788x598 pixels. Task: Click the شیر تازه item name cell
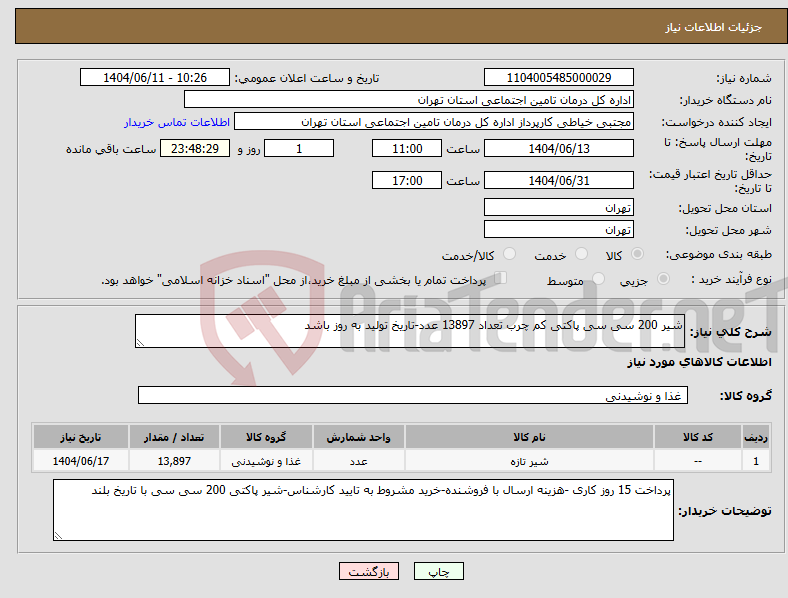(529, 461)
